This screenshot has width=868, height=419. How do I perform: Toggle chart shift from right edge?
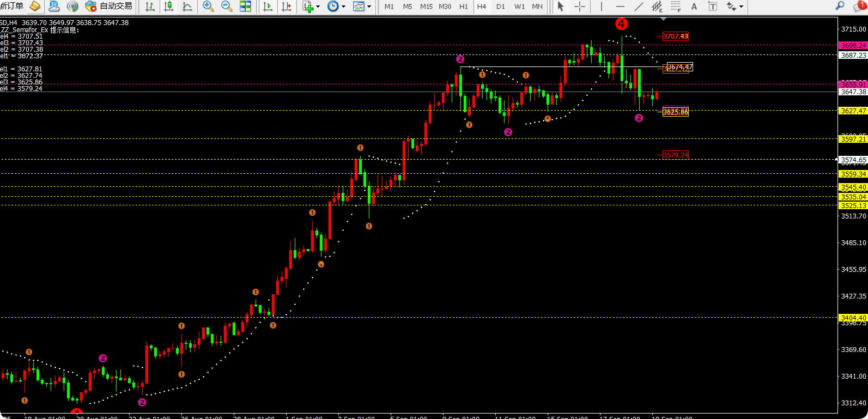pos(286,7)
